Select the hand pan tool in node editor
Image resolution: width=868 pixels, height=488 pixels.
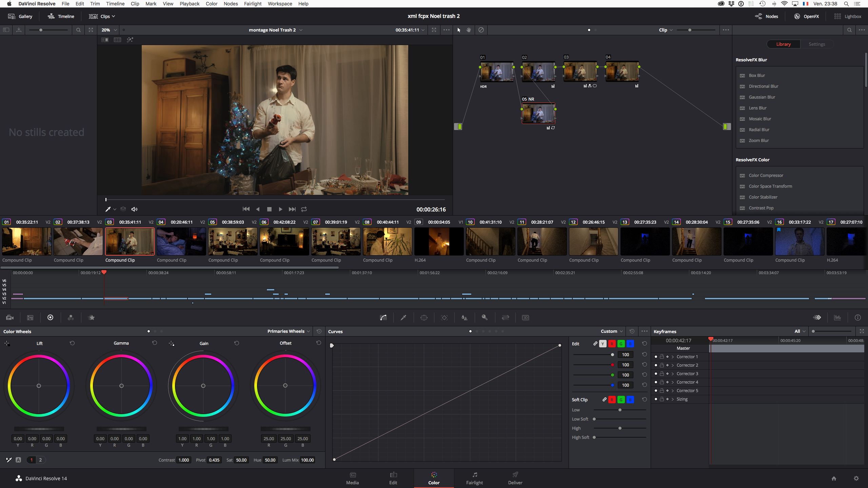[x=469, y=30]
